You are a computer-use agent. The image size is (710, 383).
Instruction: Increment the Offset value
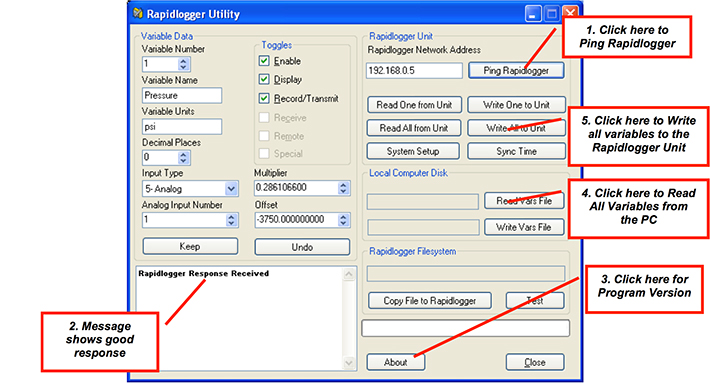tap(343, 217)
